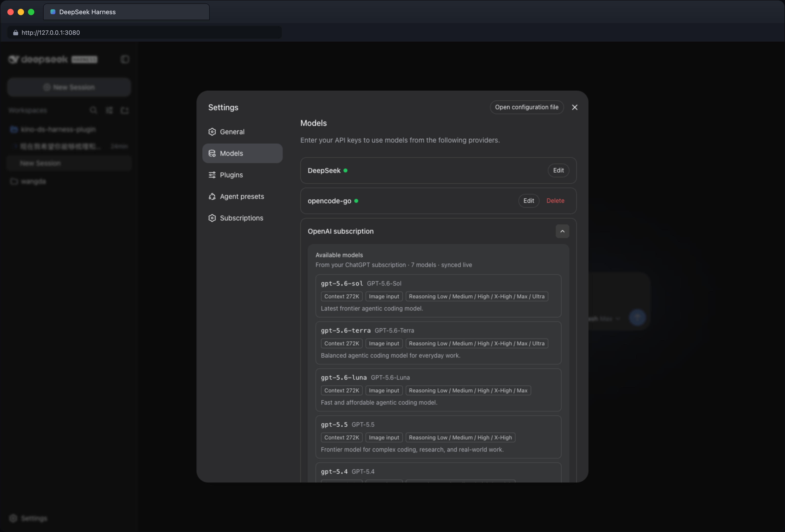Viewport: 785px width, 532px height.
Task: Click the opencode-go green status dot
Action: click(356, 201)
